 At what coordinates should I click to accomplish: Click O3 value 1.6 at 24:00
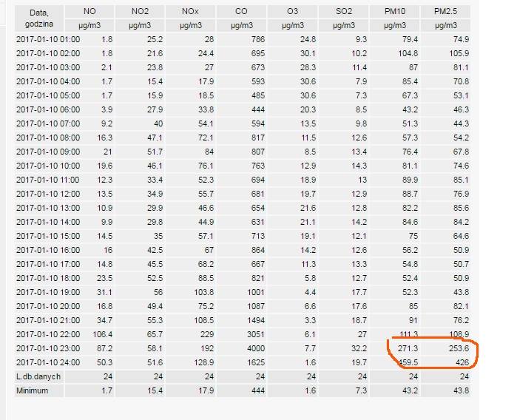[310, 362]
